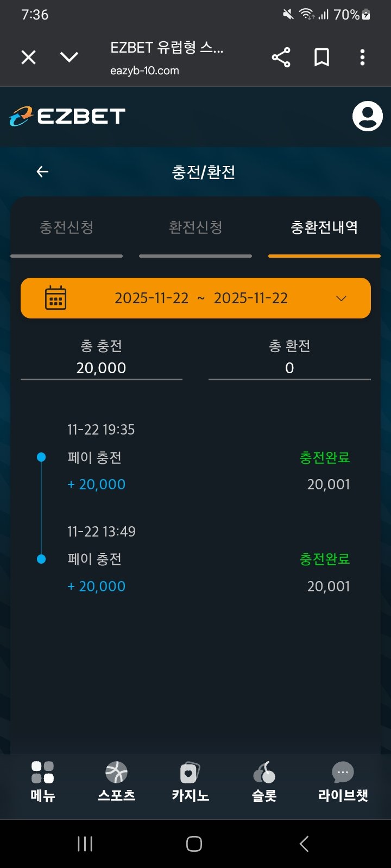Open the 카지노 section

click(x=190, y=781)
